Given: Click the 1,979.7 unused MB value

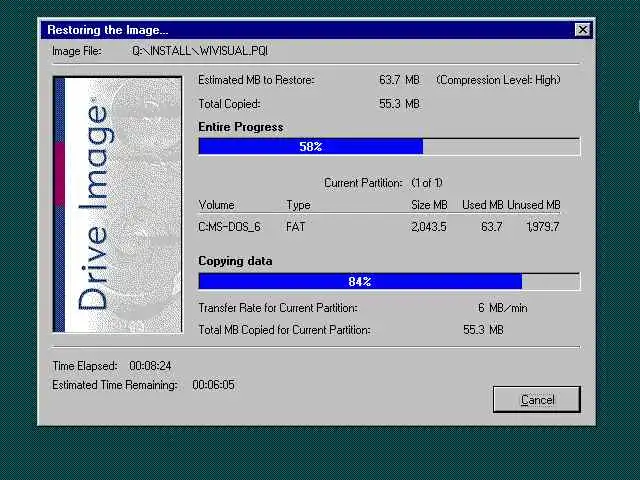Looking at the screenshot, I should click(x=543, y=227).
